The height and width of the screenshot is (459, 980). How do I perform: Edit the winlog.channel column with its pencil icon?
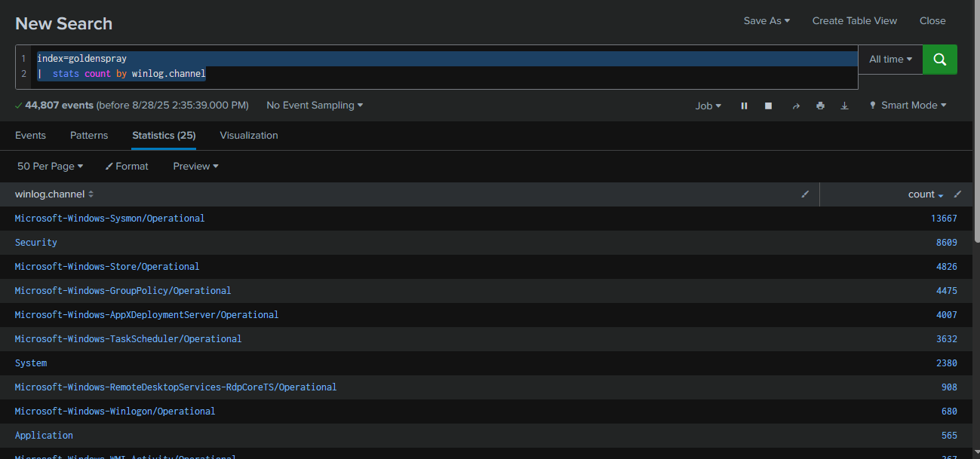pyautogui.click(x=805, y=194)
